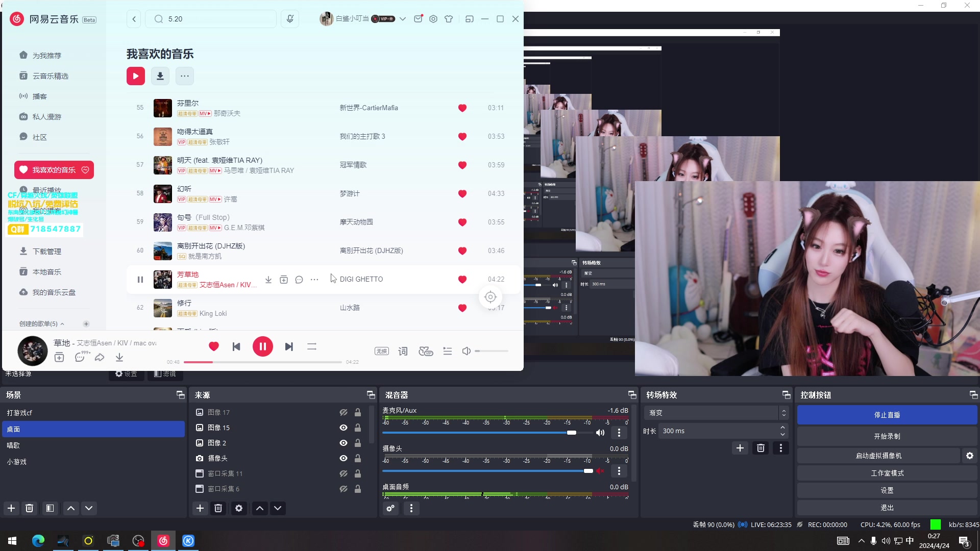Unlike the song 修行 heart icon
The height and width of the screenshot is (551, 980).
(462, 308)
